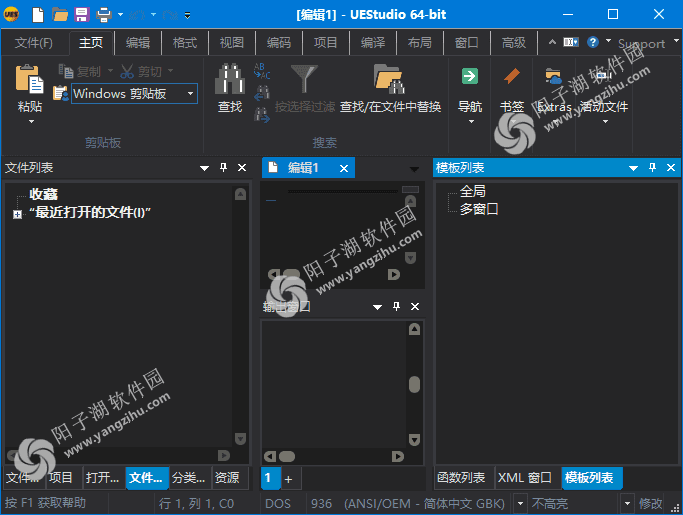Viewport: 683px width, 515px height.
Task: Open the Support dropdown menu
Action: 676,41
